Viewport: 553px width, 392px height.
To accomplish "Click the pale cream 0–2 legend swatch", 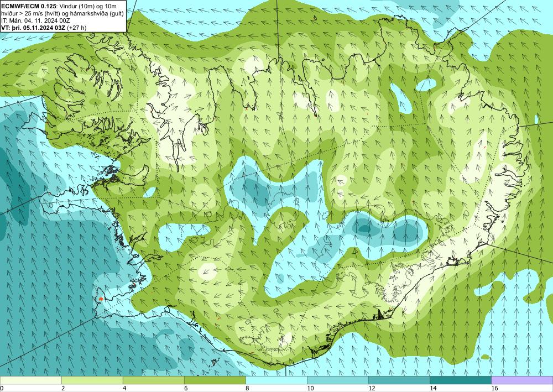I will click(30, 380).
